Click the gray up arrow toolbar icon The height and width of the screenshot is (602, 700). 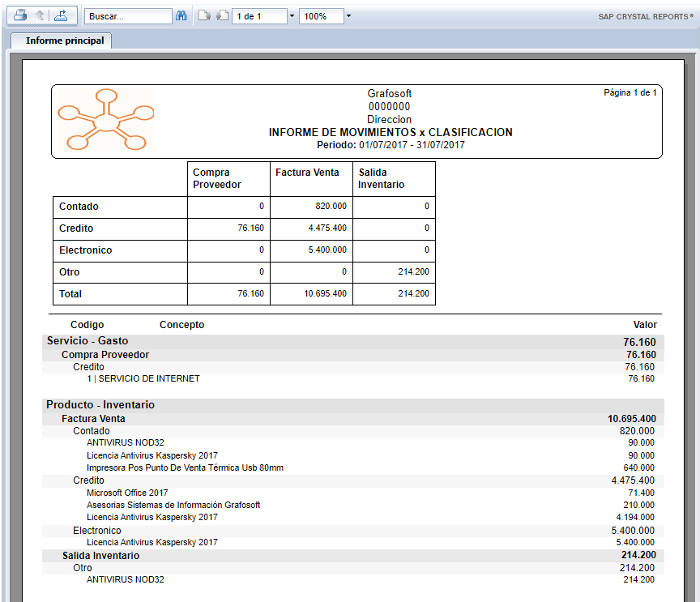[41, 15]
